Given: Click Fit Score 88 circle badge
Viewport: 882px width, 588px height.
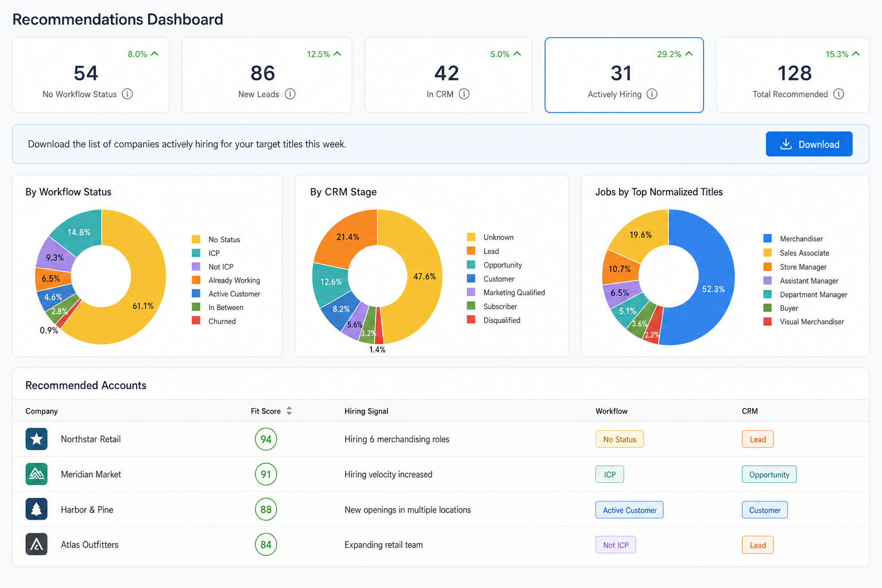Looking at the screenshot, I should point(266,509).
